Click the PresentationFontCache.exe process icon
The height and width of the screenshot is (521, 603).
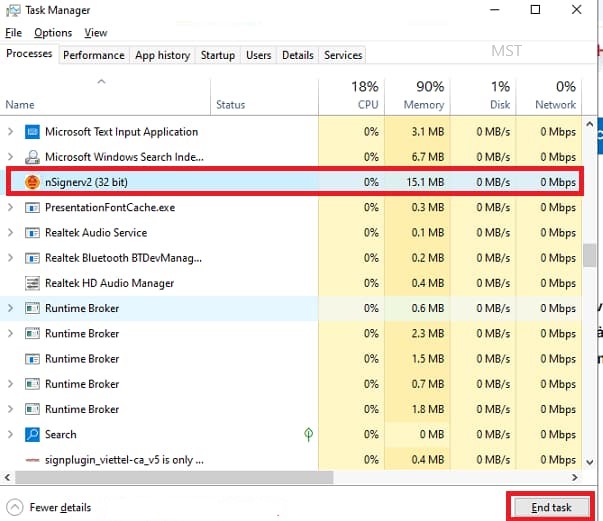click(32, 208)
